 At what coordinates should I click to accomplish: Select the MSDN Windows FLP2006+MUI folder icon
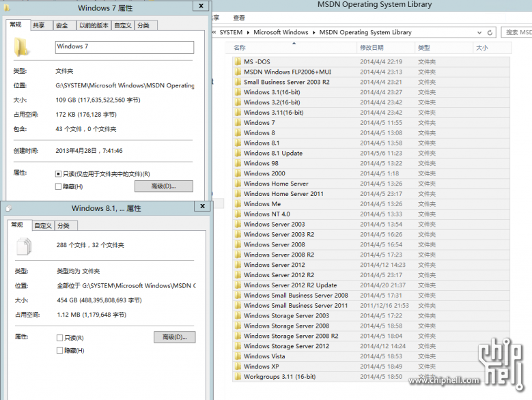coord(238,72)
